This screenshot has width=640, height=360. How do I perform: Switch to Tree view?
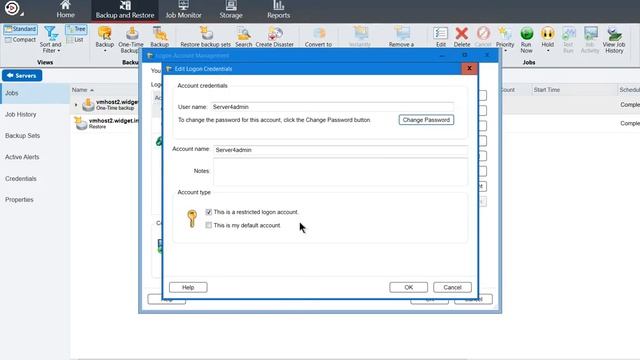coord(76,29)
